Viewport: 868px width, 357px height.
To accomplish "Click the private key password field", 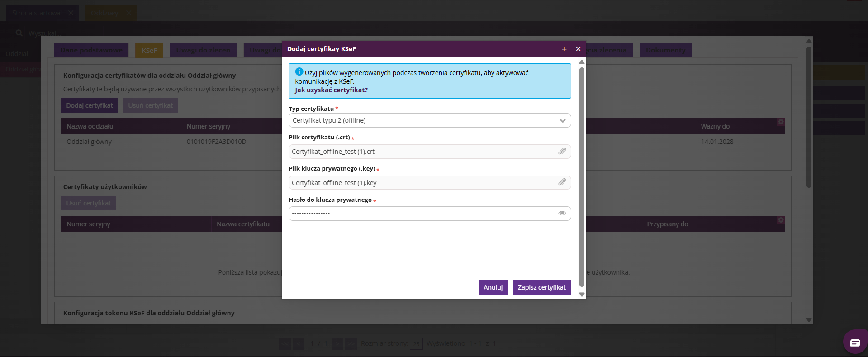I will [x=430, y=214].
